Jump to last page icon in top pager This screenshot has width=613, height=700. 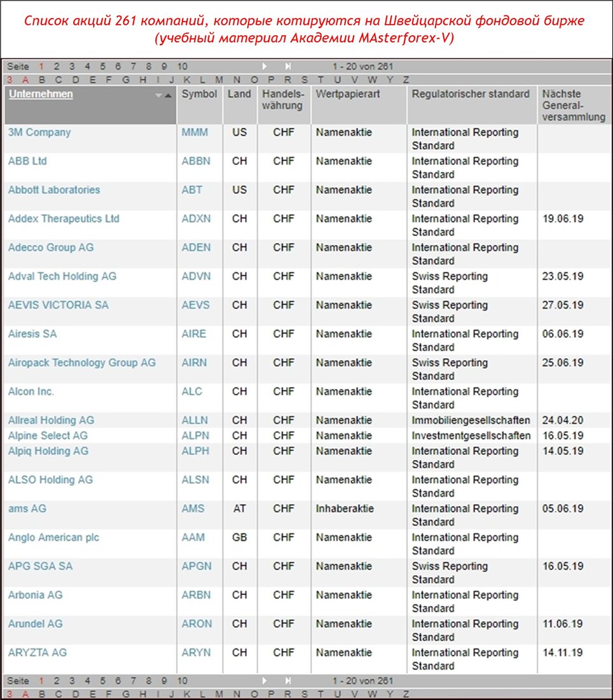288,67
